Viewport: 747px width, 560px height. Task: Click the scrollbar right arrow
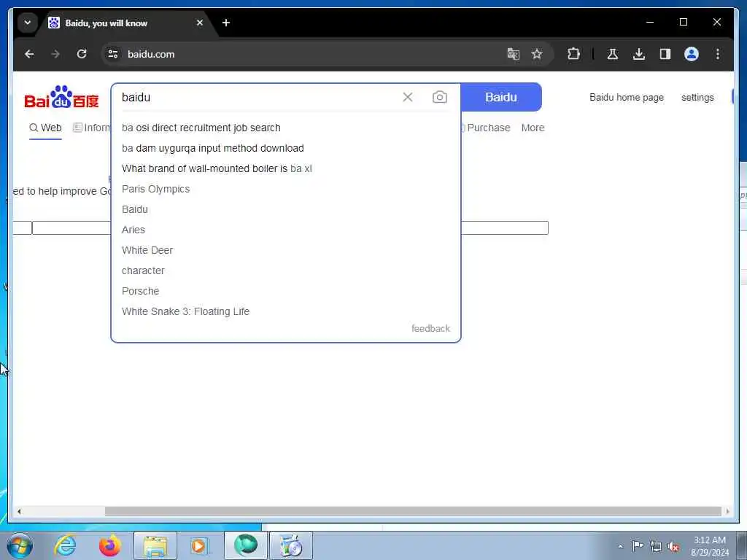tap(727, 511)
